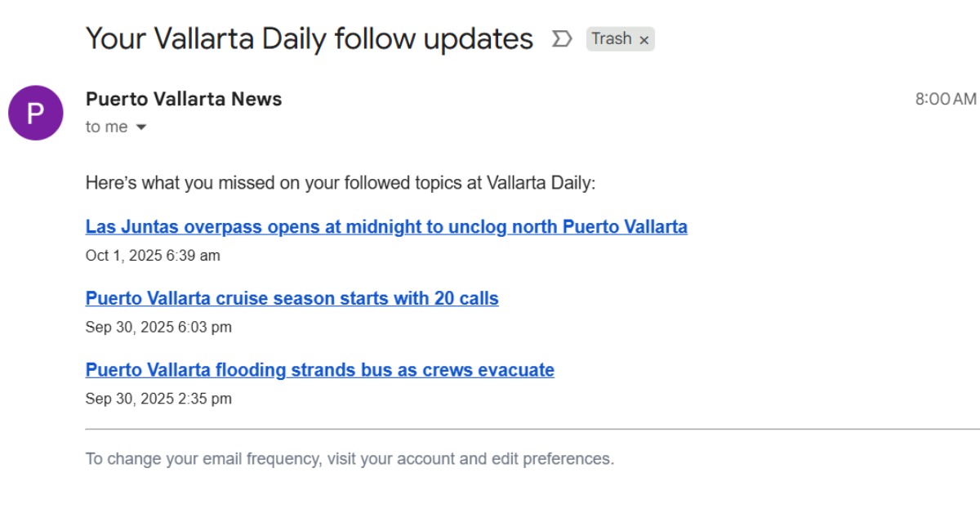Image resolution: width=980 pixels, height=513 pixels.
Task: Click the 'to me' recipient text
Action: tap(106, 127)
